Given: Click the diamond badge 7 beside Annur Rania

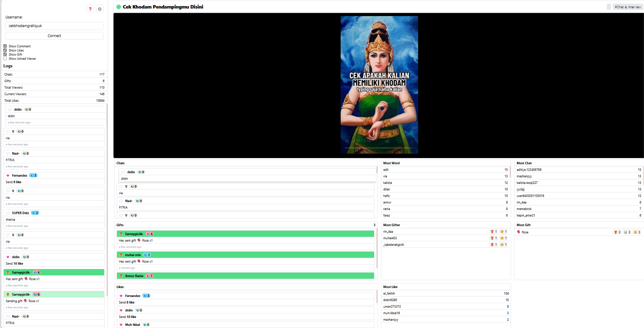Looking at the screenshot, I should pos(149,276).
